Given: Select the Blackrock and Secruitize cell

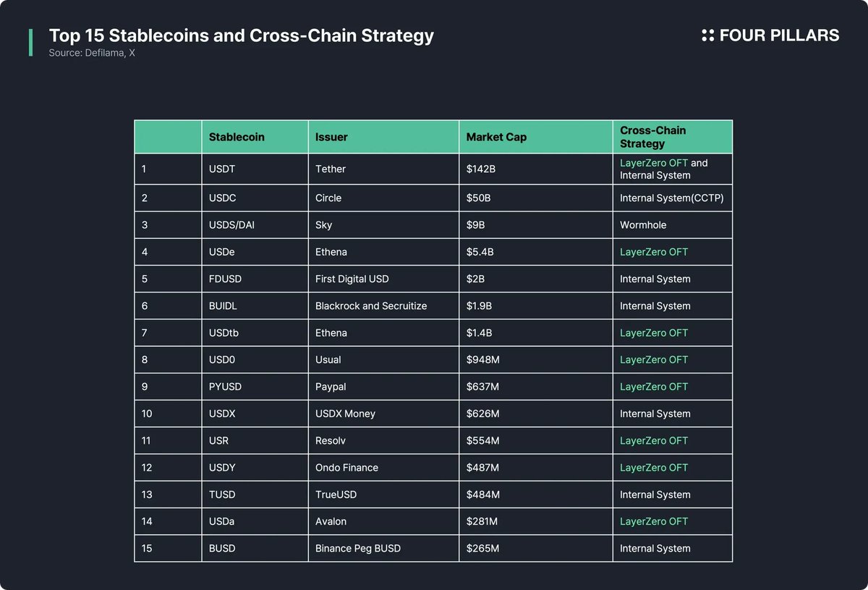Looking at the screenshot, I should point(371,306).
